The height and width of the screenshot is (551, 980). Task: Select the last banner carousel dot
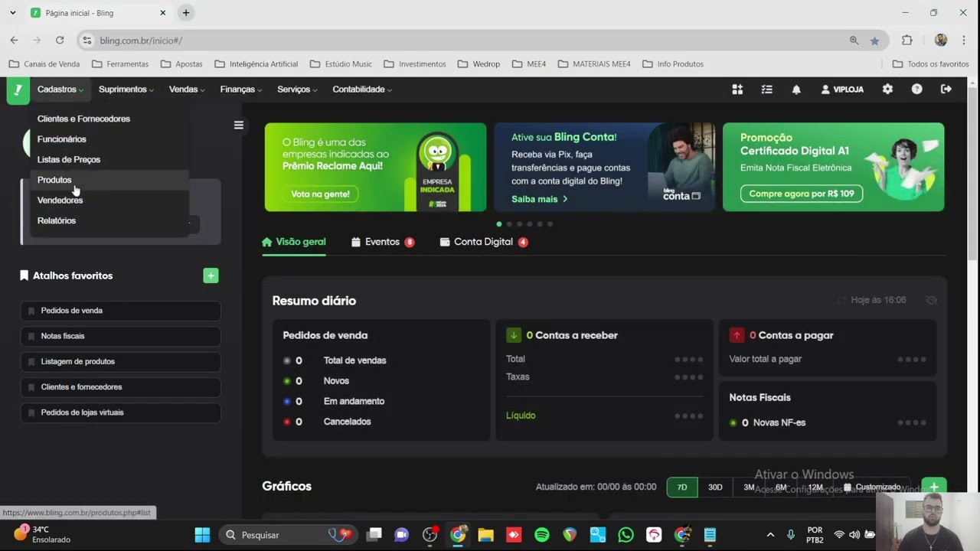(550, 224)
